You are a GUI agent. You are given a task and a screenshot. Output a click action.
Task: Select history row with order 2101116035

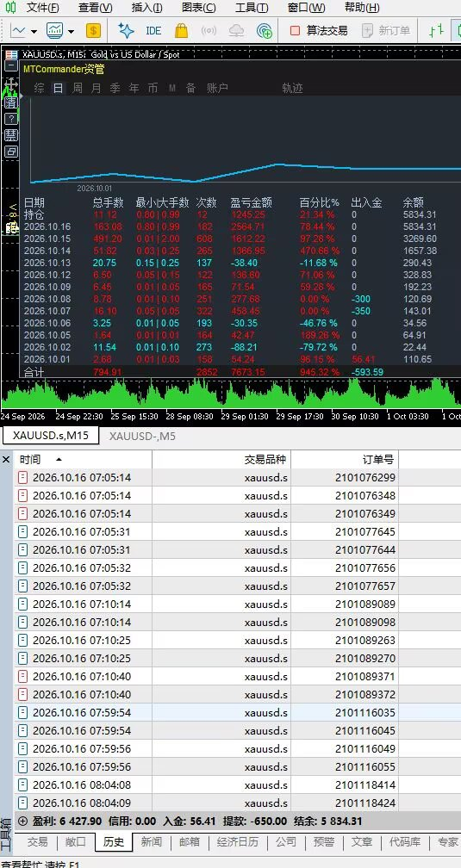238,712
